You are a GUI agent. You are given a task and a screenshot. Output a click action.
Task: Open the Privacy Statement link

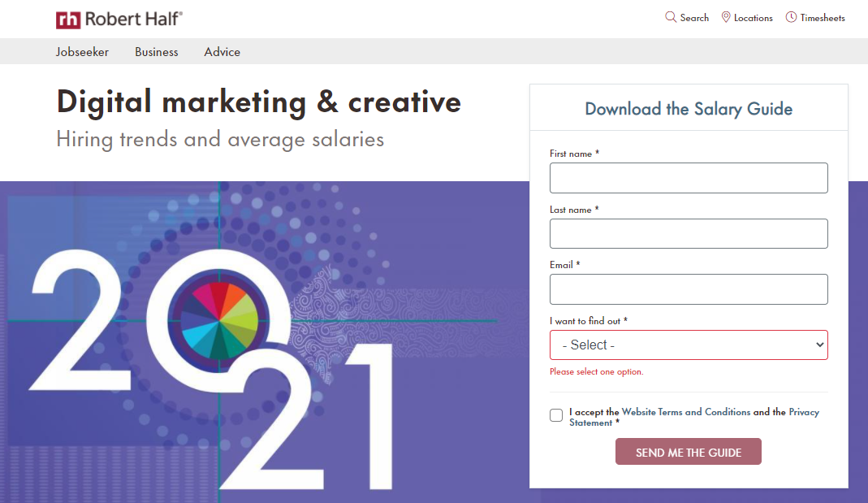(804, 412)
